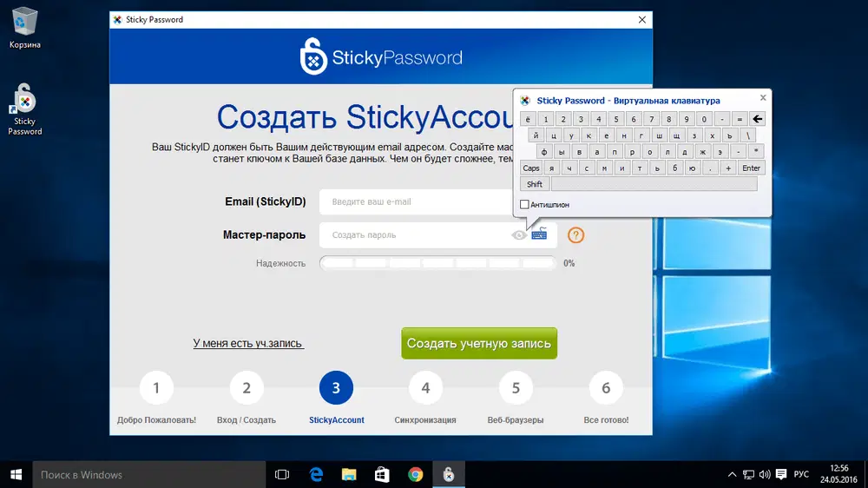Click the Email (StickyID) input field
The width and height of the screenshot is (868, 488).
(x=418, y=201)
